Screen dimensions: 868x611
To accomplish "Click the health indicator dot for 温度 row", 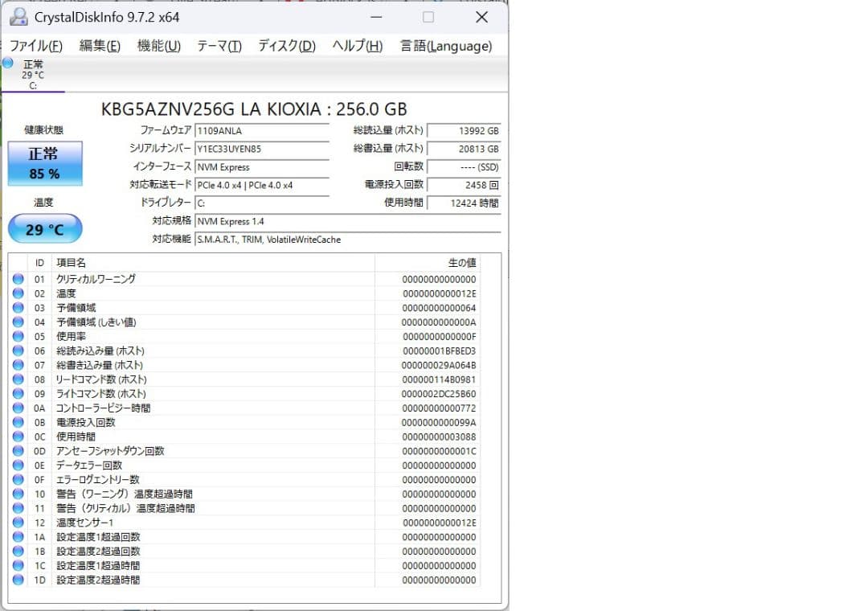I will [x=18, y=293].
